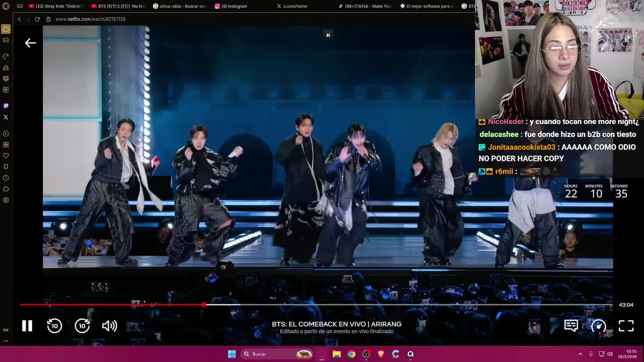Open the sidebar gamepad icon
This screenshot has height=362, width=644.
pos(6,40)
